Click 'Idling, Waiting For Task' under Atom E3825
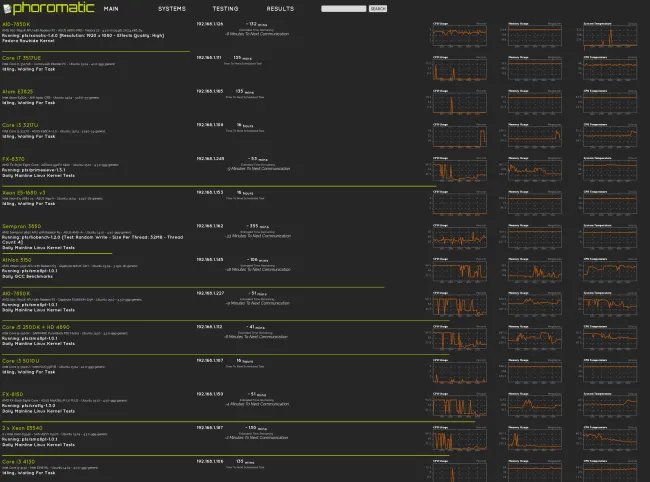This screenshot has height=482, width=650. pyautogui.click(x=29, y=103)
